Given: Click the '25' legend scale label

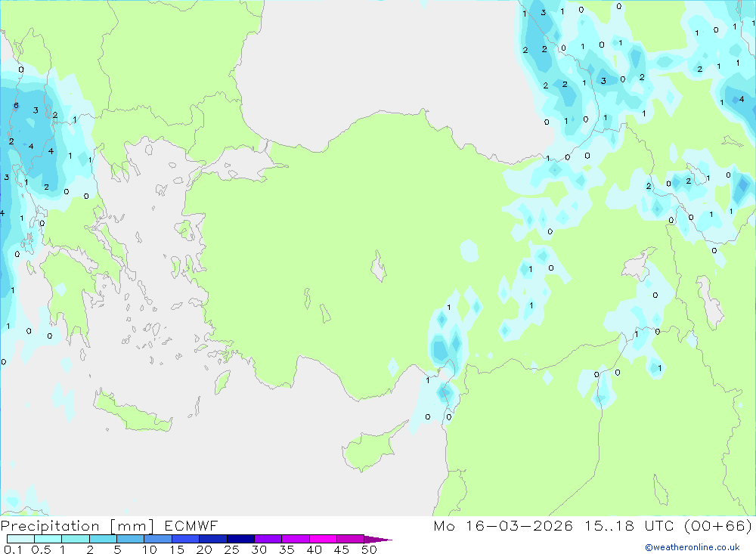Looking at the screenshot, I should (232, 549).
